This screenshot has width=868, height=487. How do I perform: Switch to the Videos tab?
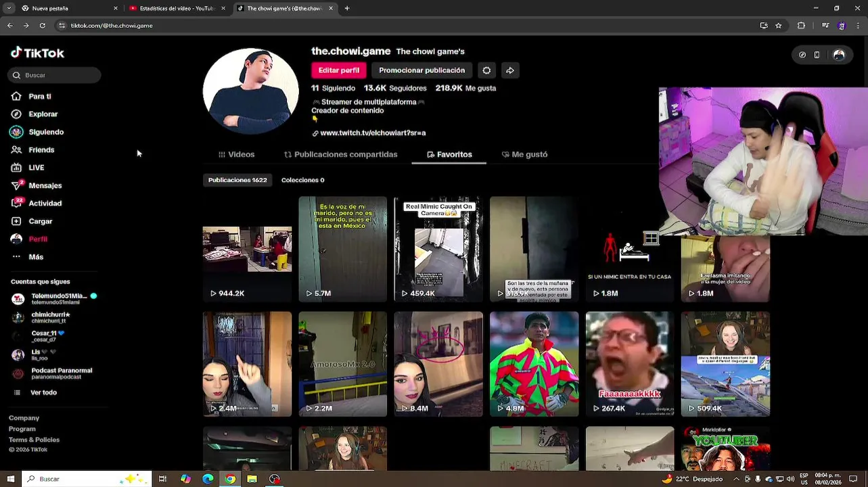click(x=236, y=154)
